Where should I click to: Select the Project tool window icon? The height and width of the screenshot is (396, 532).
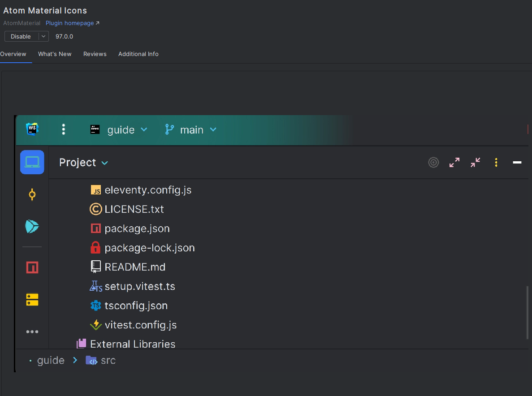tap(32, 162)
